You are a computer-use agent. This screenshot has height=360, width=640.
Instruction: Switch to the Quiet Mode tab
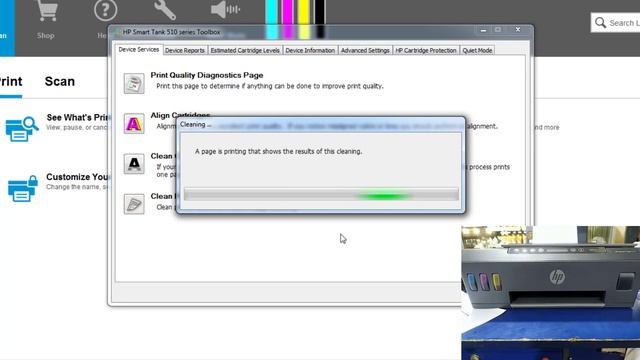click(477, 50)
